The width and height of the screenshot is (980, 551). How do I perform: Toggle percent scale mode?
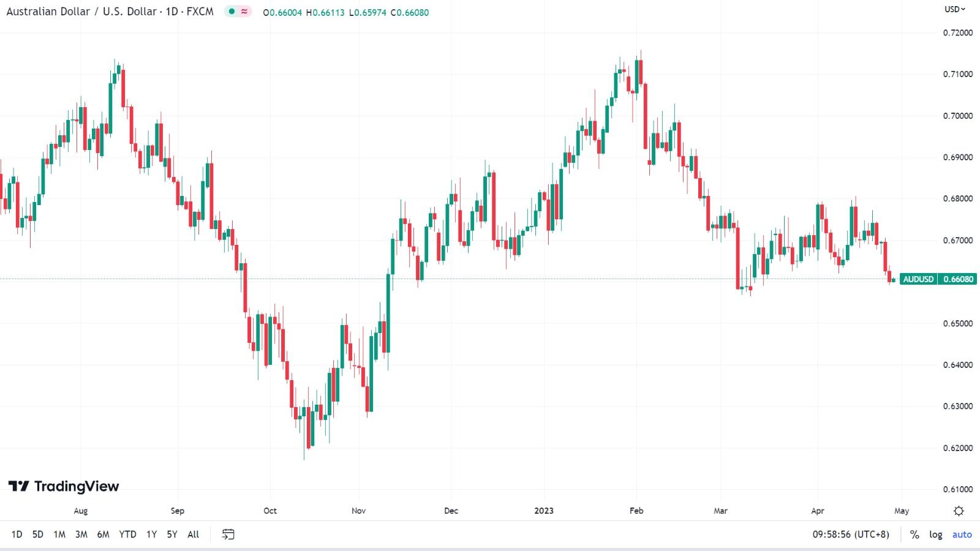tap(914, 534)
